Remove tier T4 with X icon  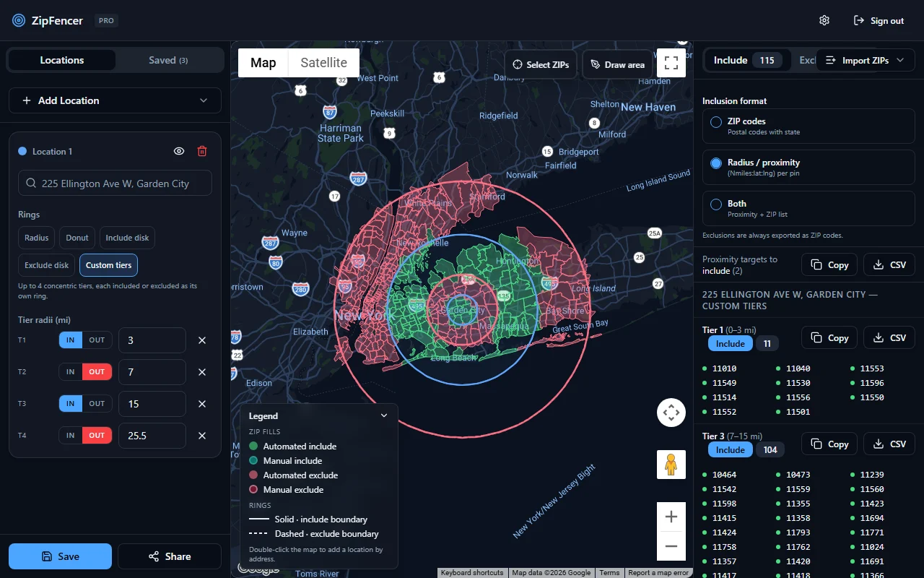(x=202, y=436)
